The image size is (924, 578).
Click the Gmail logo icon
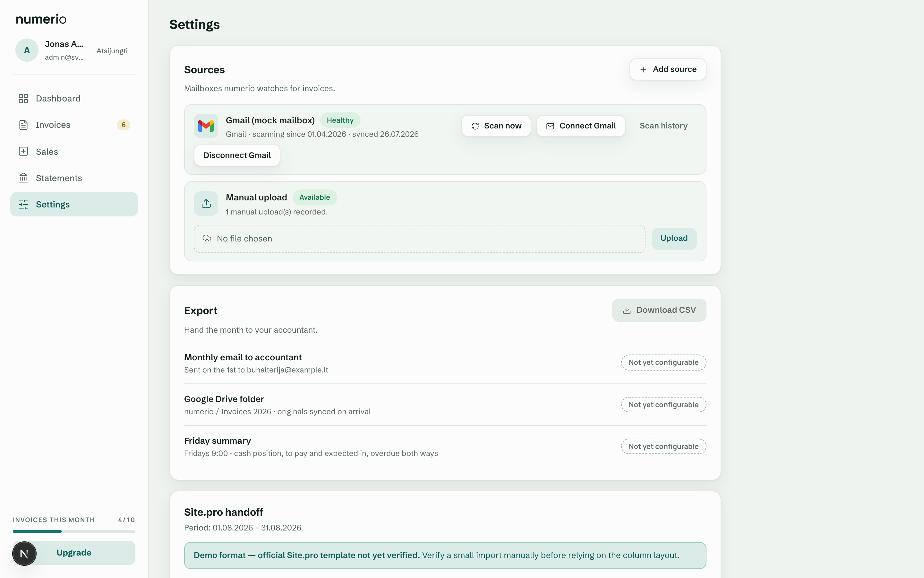[206, 126]
